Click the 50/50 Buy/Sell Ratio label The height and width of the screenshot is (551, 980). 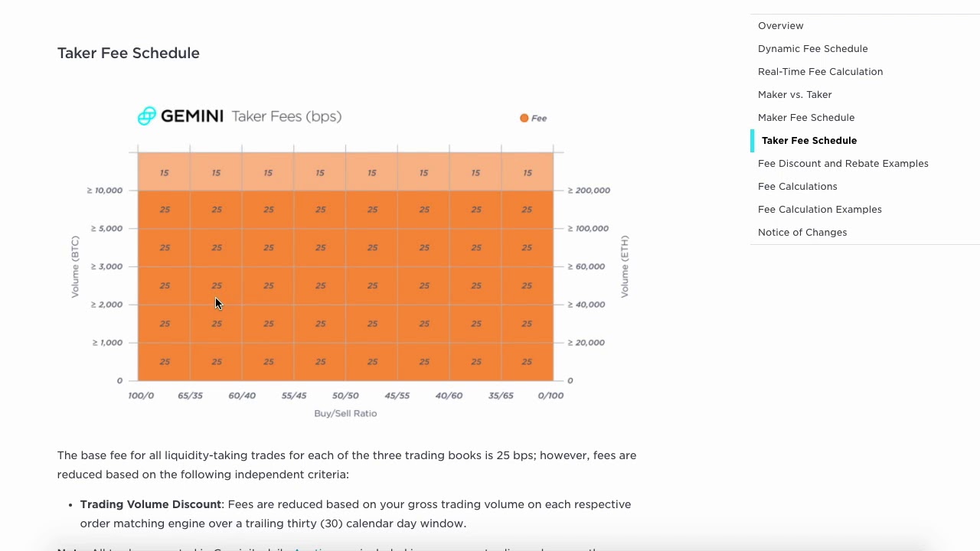pyautogui.click(x=345, y=396)
